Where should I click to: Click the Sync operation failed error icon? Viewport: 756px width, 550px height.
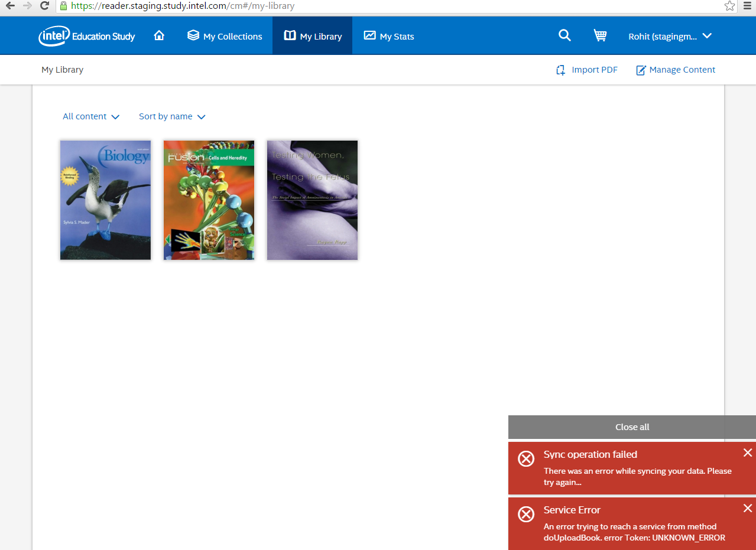pos(526,458)
